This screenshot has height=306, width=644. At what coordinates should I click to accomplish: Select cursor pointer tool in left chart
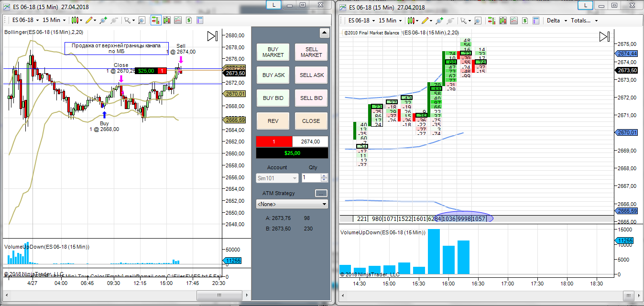pyautogui.click(x=129, y=20)
